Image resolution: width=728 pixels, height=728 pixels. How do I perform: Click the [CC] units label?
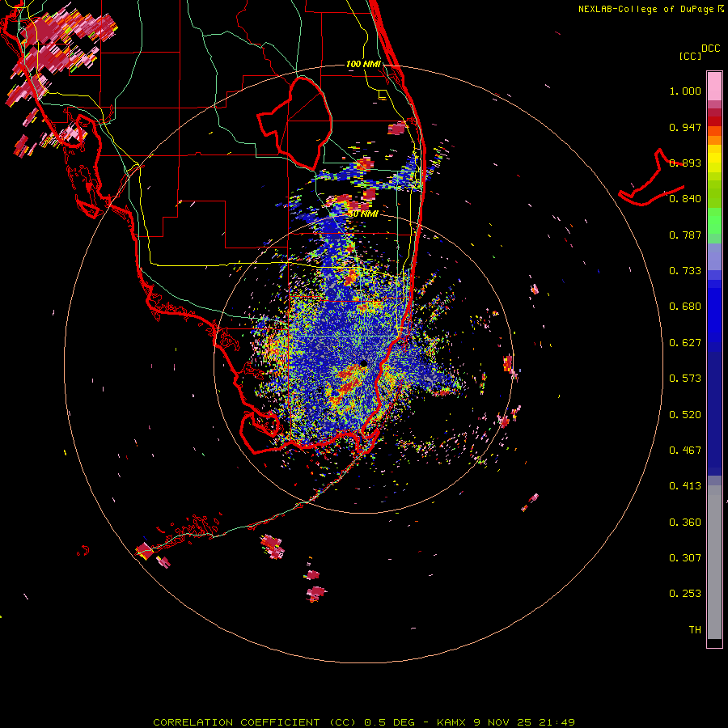tap(690, 56)
